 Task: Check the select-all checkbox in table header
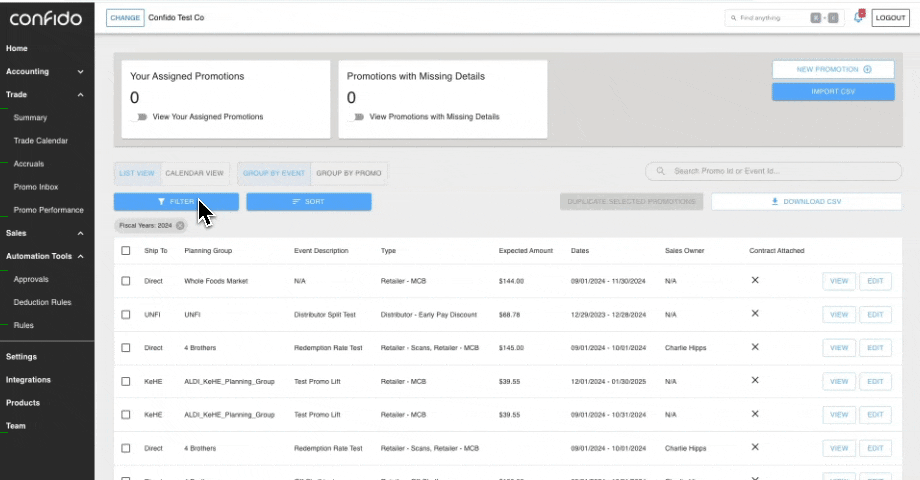click(126, 251)
